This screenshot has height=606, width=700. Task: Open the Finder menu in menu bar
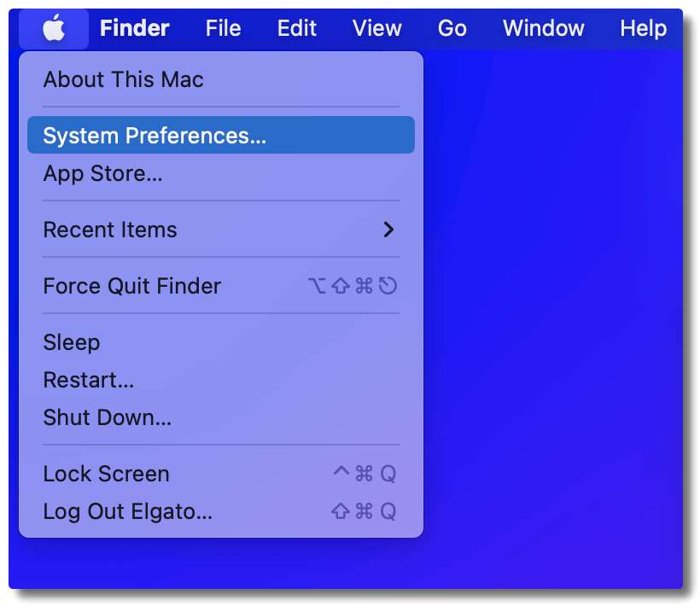[x=134, y=29]
